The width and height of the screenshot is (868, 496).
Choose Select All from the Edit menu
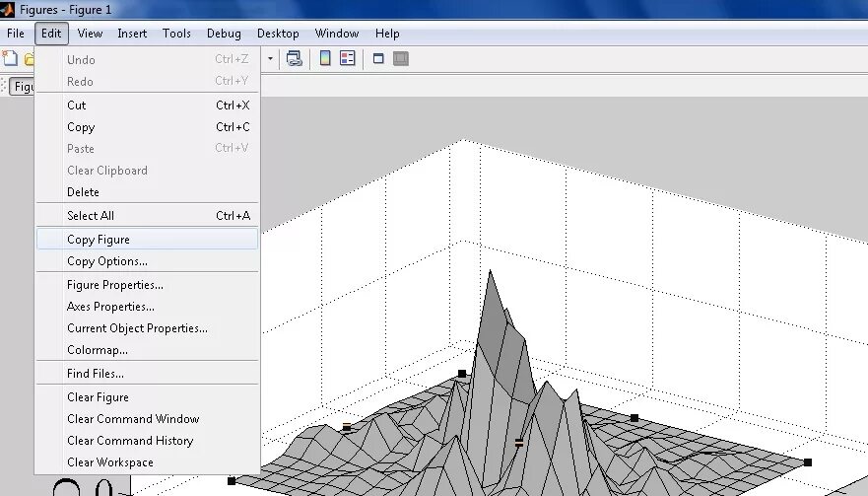pos(147,216)
